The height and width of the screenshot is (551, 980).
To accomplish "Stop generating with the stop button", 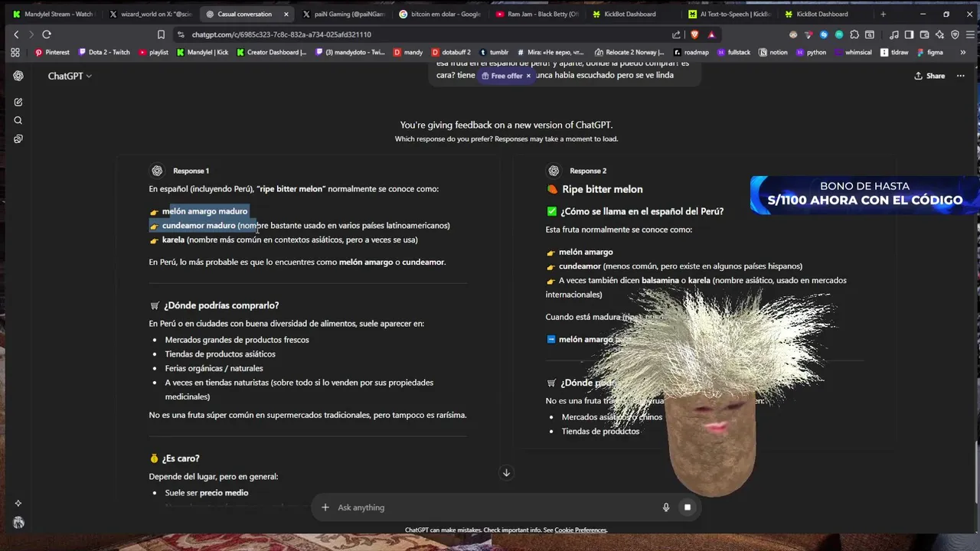I will [688, 507].
